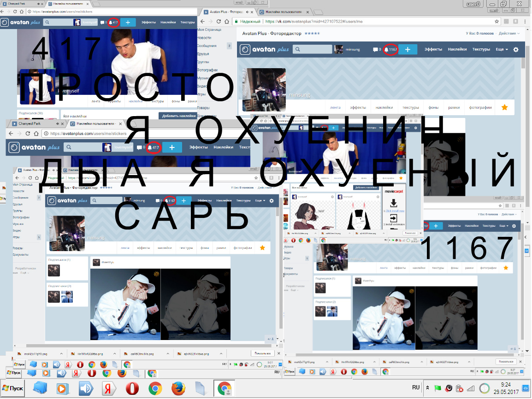Click the orange star tab in top-right VK profile

pos(504,107)
